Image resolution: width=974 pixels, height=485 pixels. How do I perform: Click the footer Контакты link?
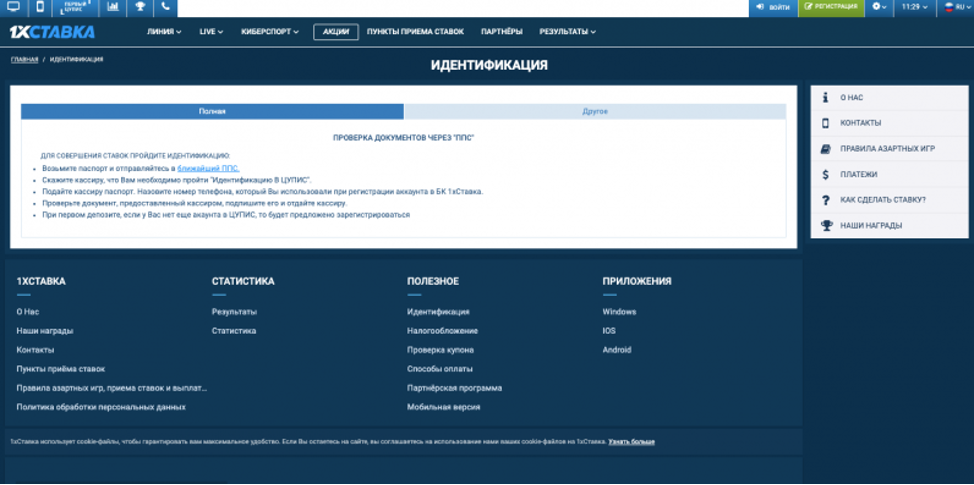pos(35,350)
